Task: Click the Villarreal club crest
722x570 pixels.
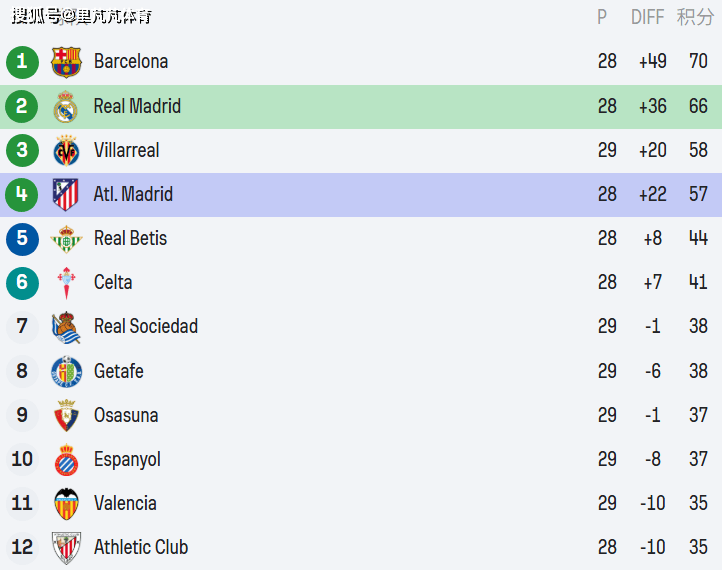Action: pyautogui.click(x=66, y=150)
